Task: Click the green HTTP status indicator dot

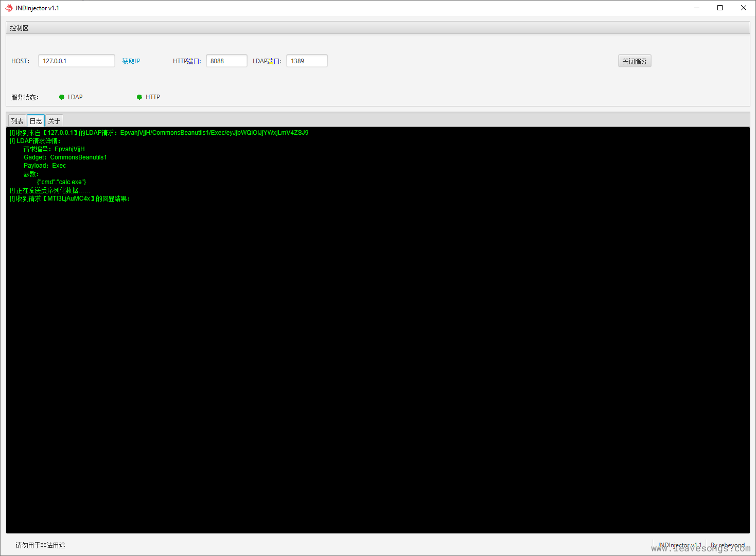Action: (139, 97)
